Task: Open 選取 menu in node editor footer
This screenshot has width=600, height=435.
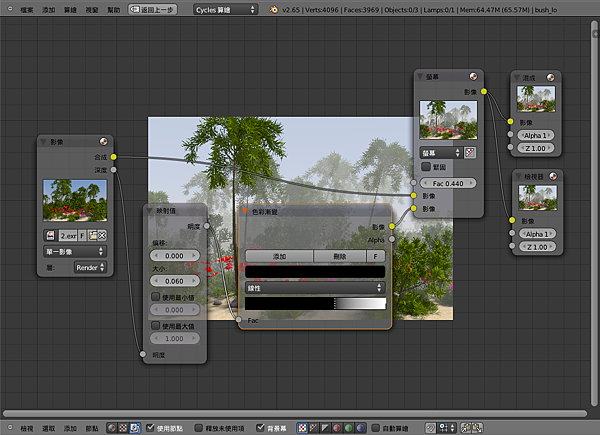Action: click(49, 428)
